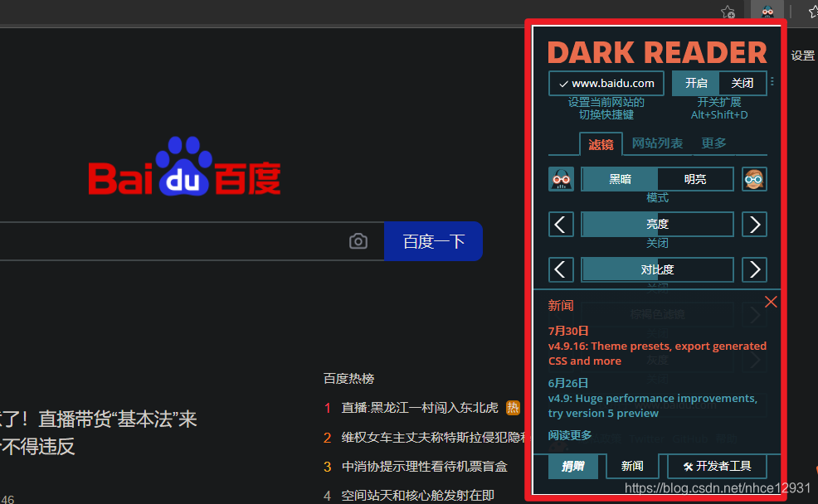Switch to the 滤镜 filter tab
The width and height of the screenshot is (818, 504).
point(601,144)
